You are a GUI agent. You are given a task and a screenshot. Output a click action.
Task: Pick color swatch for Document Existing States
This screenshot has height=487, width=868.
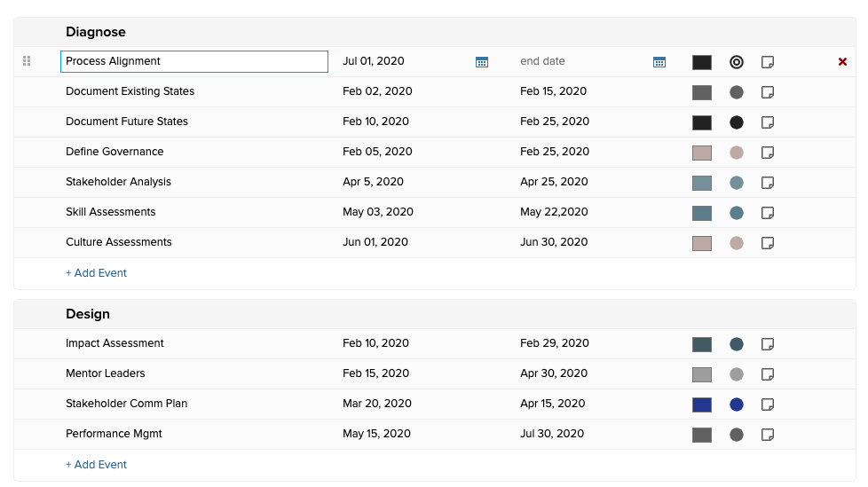[702, 92]
